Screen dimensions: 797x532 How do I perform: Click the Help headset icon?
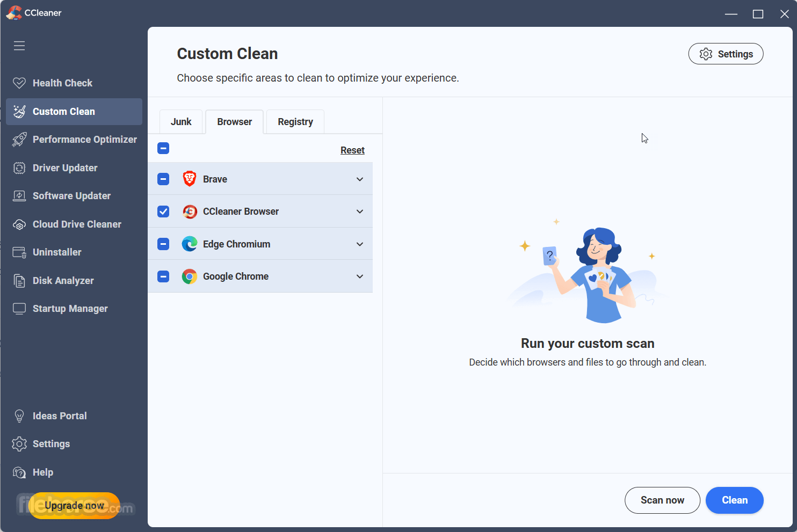[19, 472]
